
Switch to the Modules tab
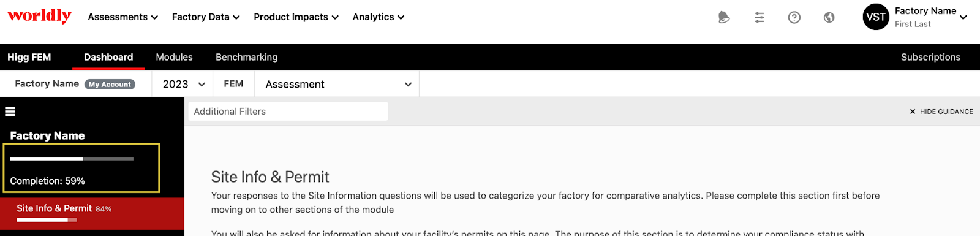[174, 57]
